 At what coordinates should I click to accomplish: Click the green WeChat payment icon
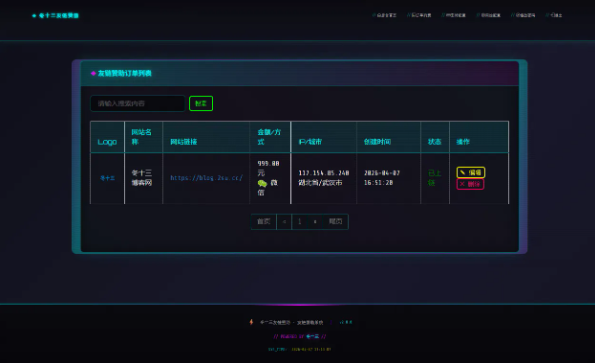click(x=262, y=183)
